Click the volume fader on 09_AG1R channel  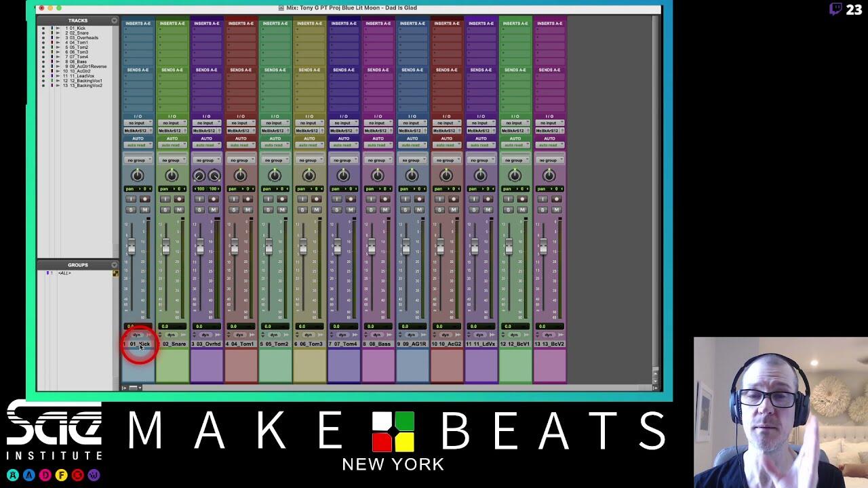[406, 248]
